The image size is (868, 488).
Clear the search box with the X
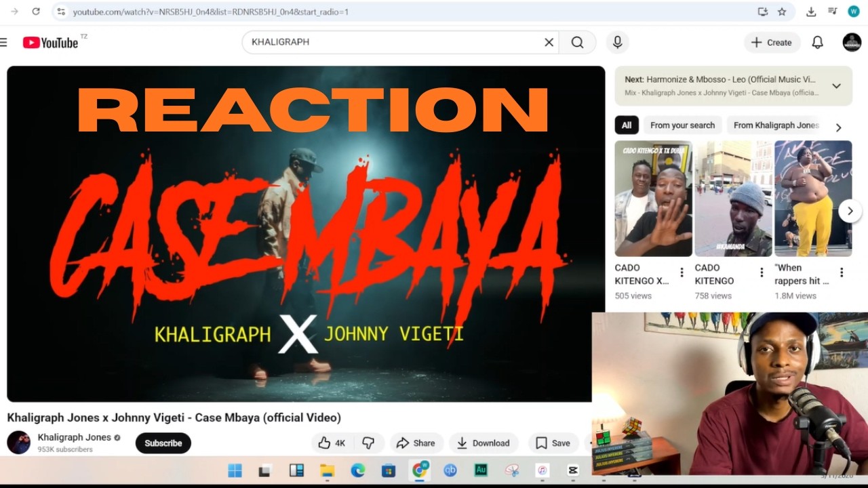[x=549, y=42]
